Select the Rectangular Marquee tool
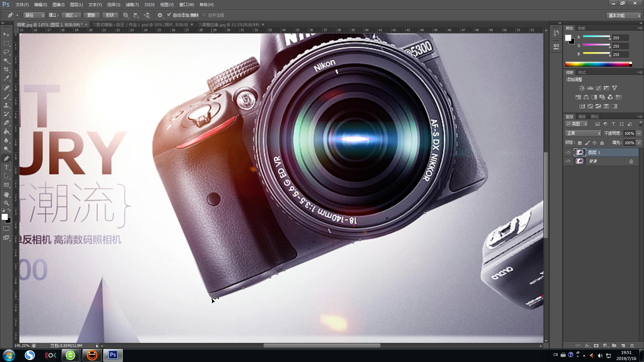Image resolution: width=644 pixels, height=362 pixels. click(6, 43)
